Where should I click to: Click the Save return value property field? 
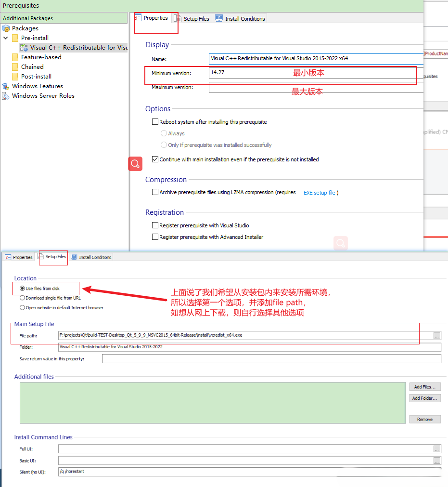coord(271,359)
